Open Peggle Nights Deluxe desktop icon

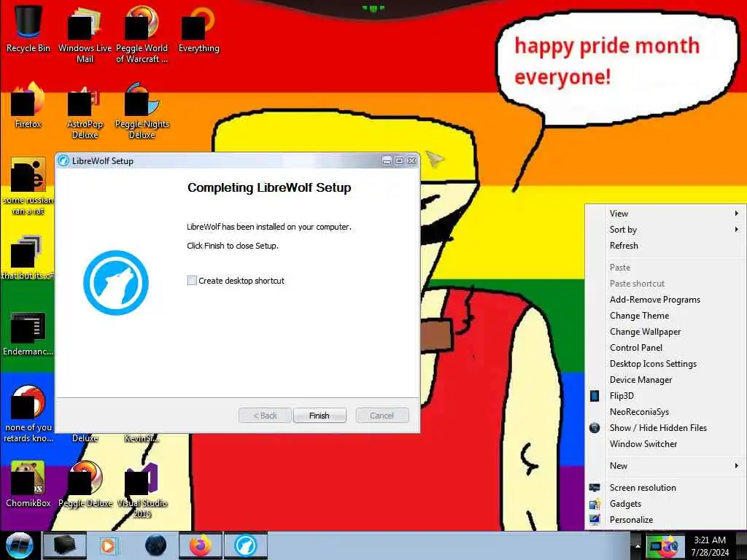point(142,111)
